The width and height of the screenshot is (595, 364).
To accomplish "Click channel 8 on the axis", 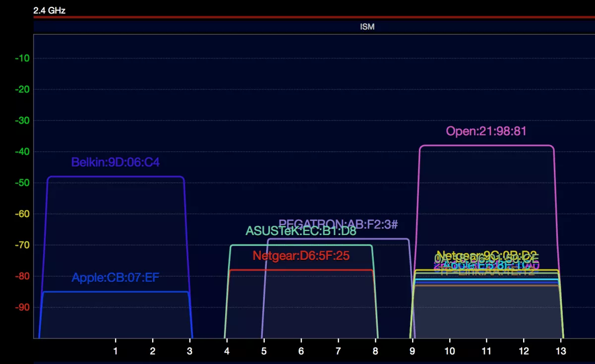I will click(x=375, y=351).
